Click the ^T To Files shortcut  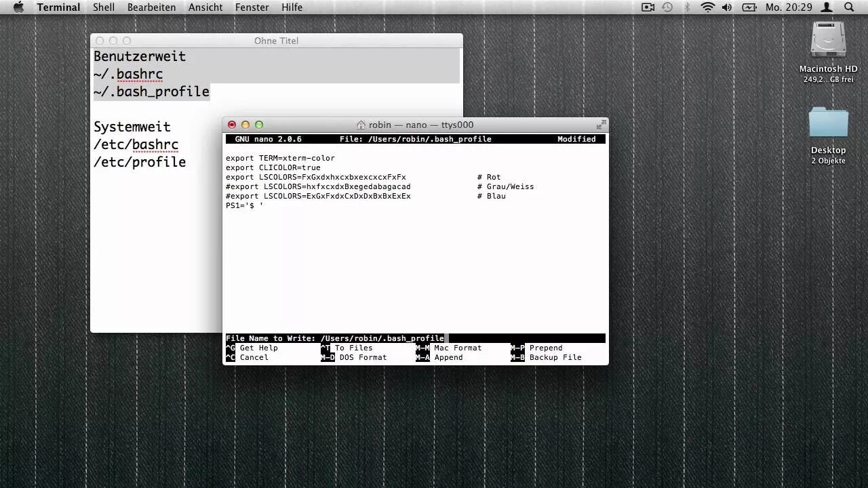coord(347,348)
